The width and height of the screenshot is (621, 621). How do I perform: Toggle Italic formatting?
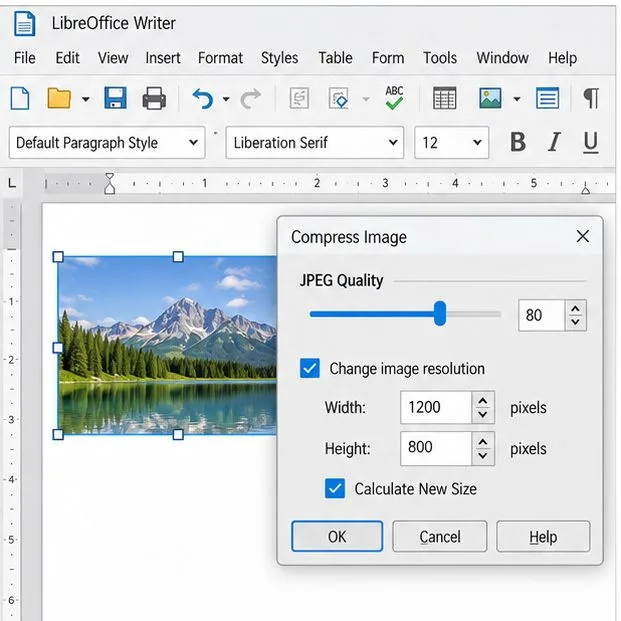(554, 142)
